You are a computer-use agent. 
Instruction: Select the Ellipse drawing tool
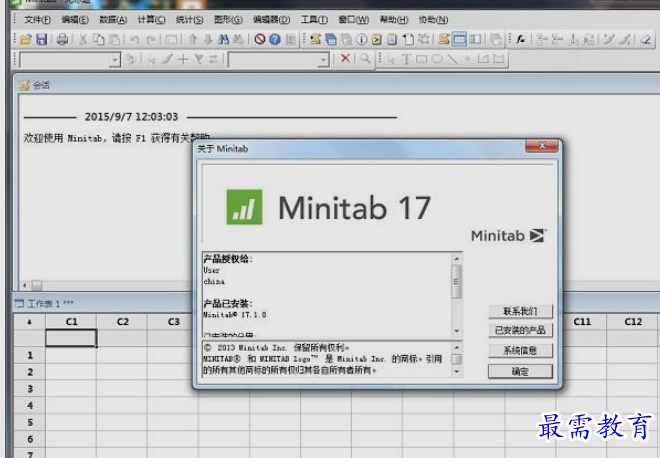(437, 59)
